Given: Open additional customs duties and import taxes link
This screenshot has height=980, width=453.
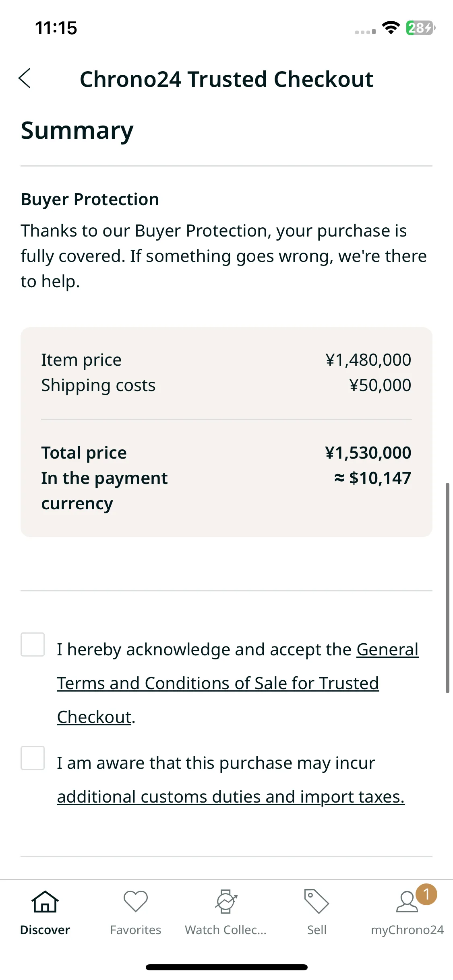Looking at the screenshot, I should point(231,797).
